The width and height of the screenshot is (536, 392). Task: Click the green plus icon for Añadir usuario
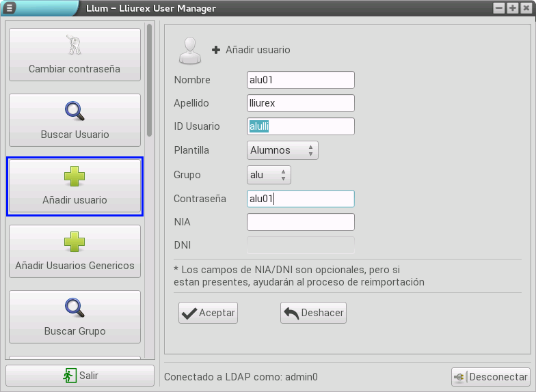point(74,177)
